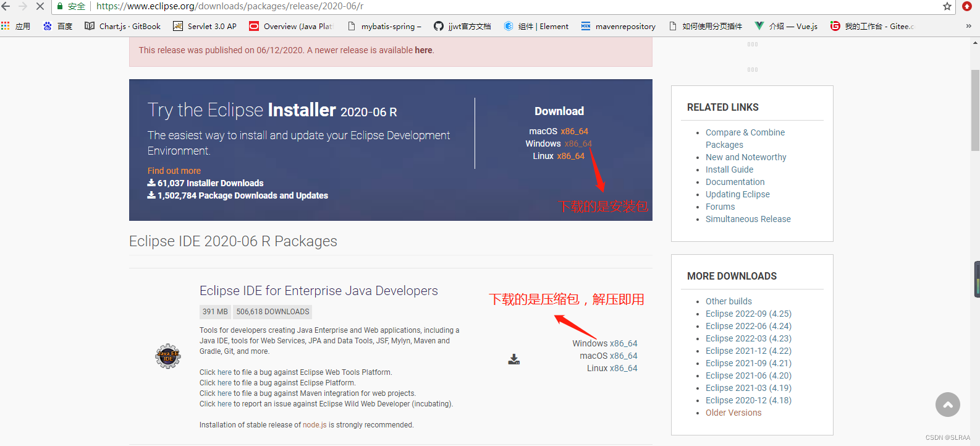Open the Baidu bookmark
Screen dimensions: 980x446
tap(57, 26)
